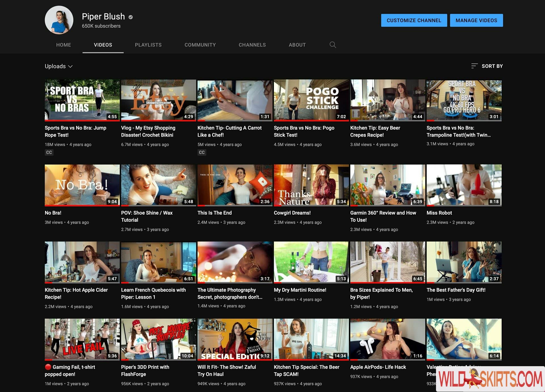Open 'This Is The End' video title

point(215,213)
